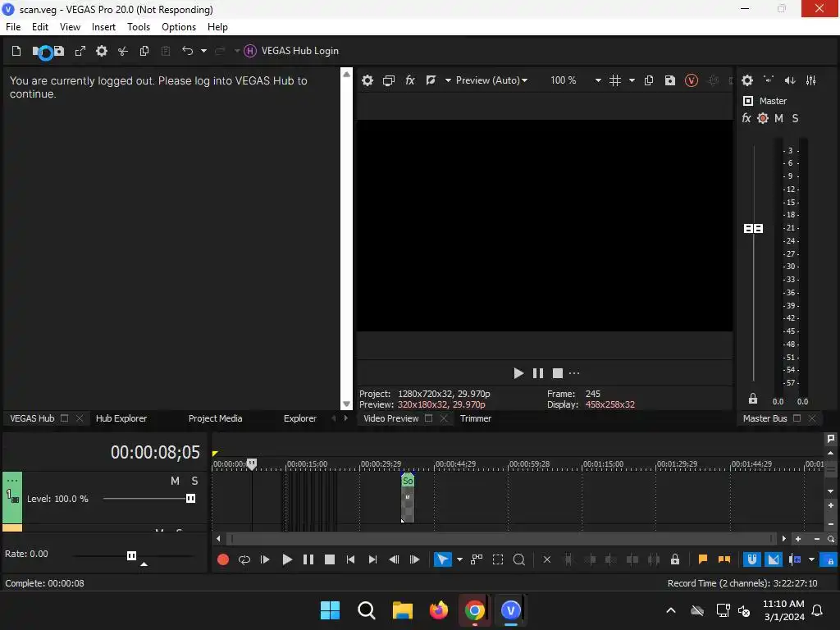Stop in the Video Preview window
The width and height of the screenshot is (840, 630).
558,373
